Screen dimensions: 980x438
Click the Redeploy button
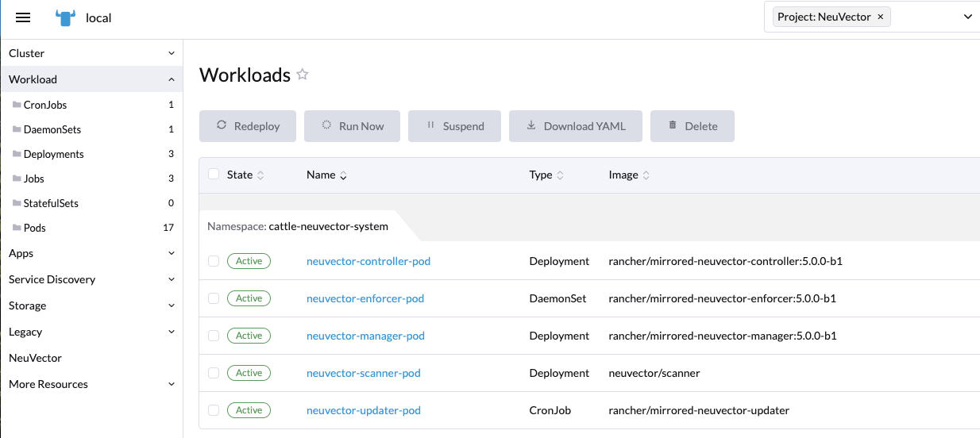247,126
